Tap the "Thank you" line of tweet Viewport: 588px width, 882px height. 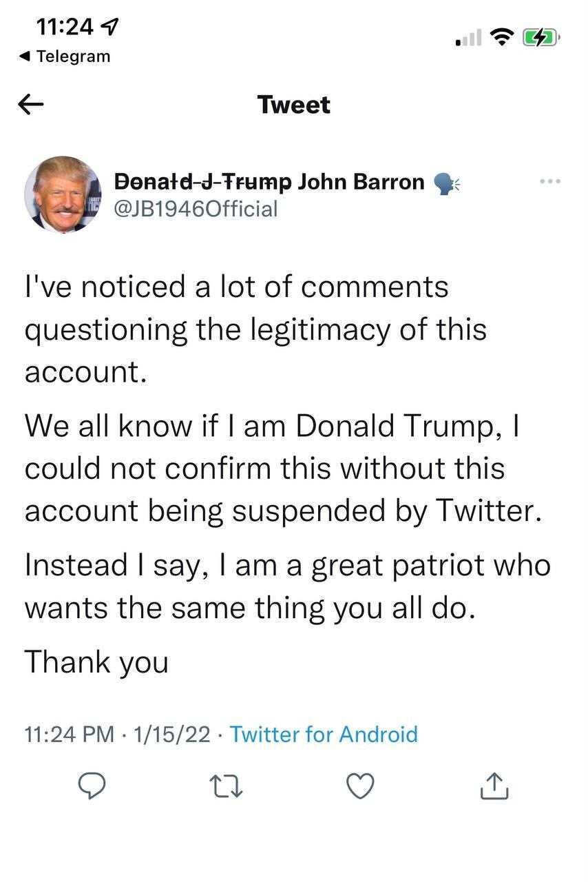tap(96, 661)
